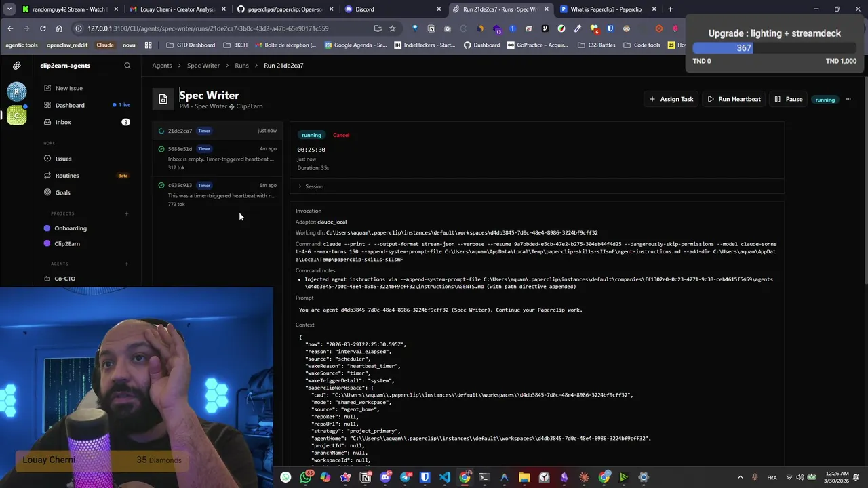Click the Spec Writer document icon
The image size is (868, 488).
point(163,100)
